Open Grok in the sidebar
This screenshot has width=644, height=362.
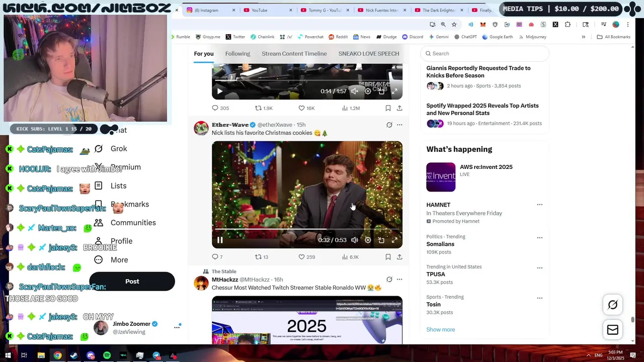(x=111, y=149)
